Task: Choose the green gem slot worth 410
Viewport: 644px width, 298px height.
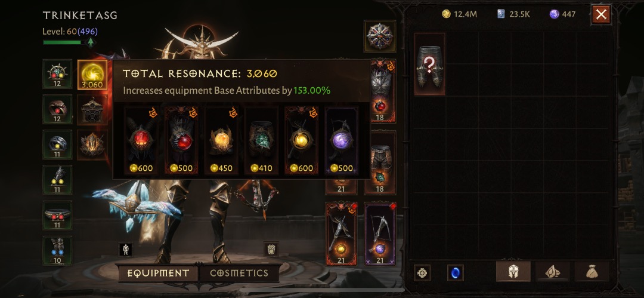Action: 261,140
